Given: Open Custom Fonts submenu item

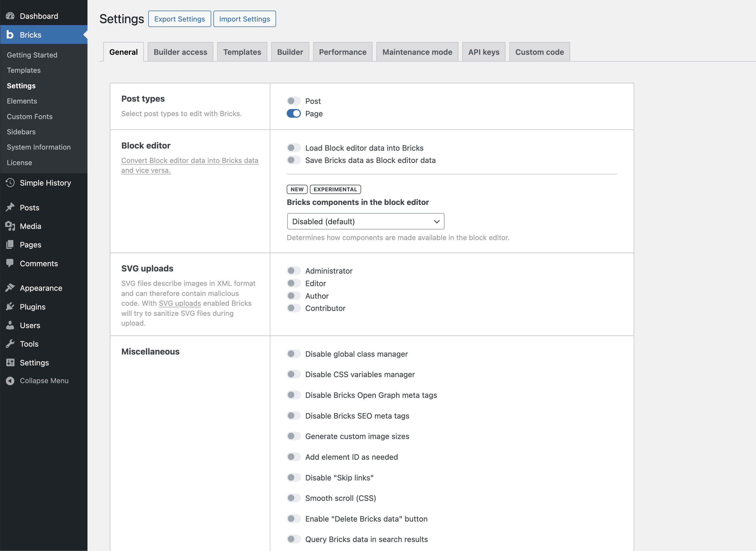Looking at the screenshot, I should (x=30, y=116).
